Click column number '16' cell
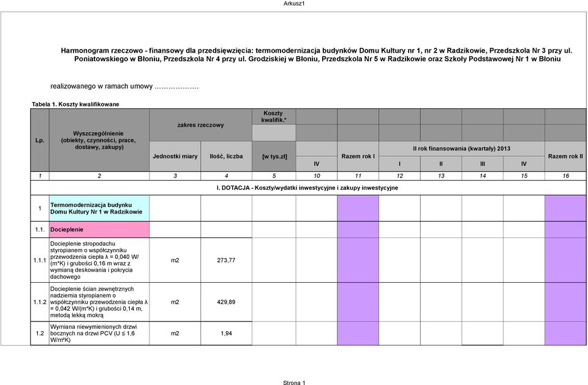This screenshot has height=385, width=588. tap(565, 176)
